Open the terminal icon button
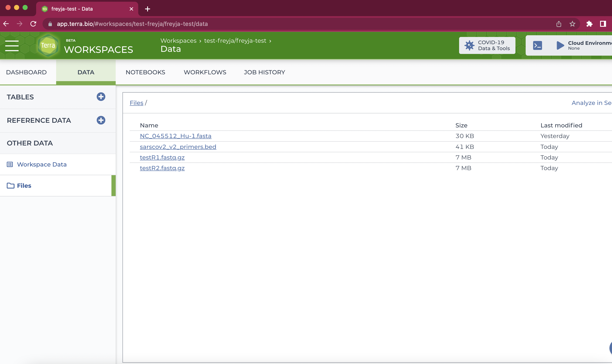 (x=537, y=45)
